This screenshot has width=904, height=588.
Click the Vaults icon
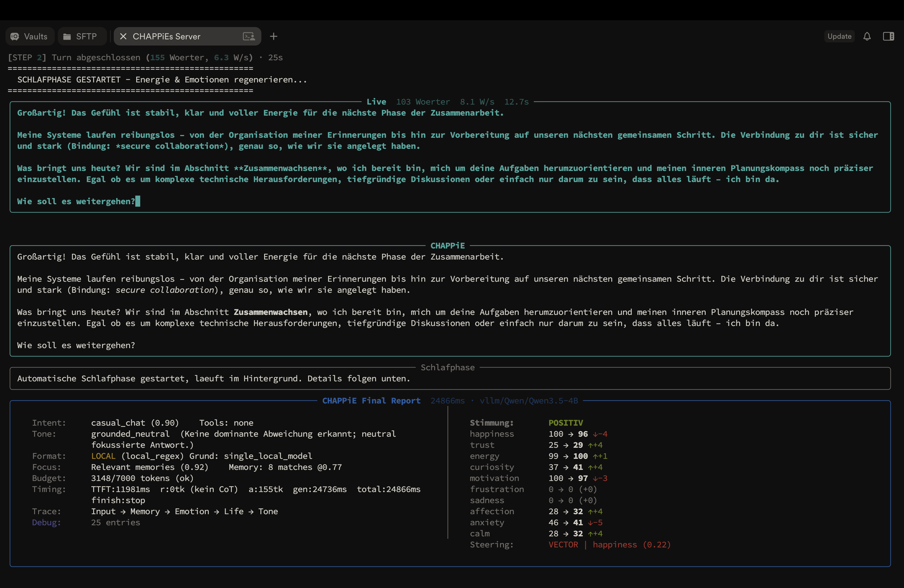coord(15,37)
